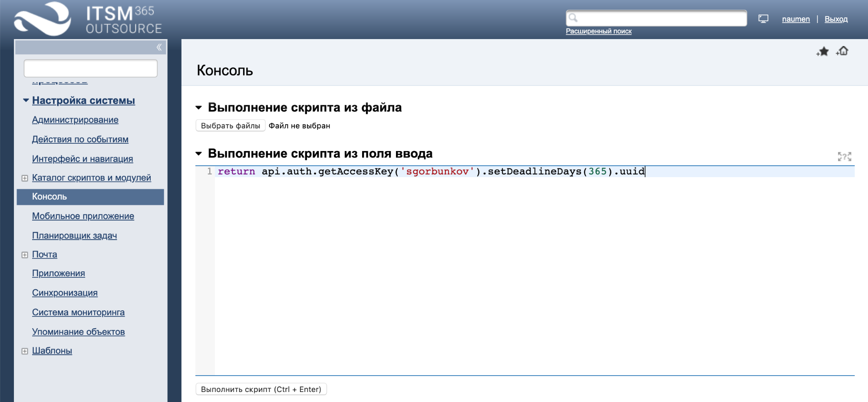Image resolution: width=868 pixels, height=402 pixels.
Task: Click the ITSM365 Outsource logo
Action: 88,19
